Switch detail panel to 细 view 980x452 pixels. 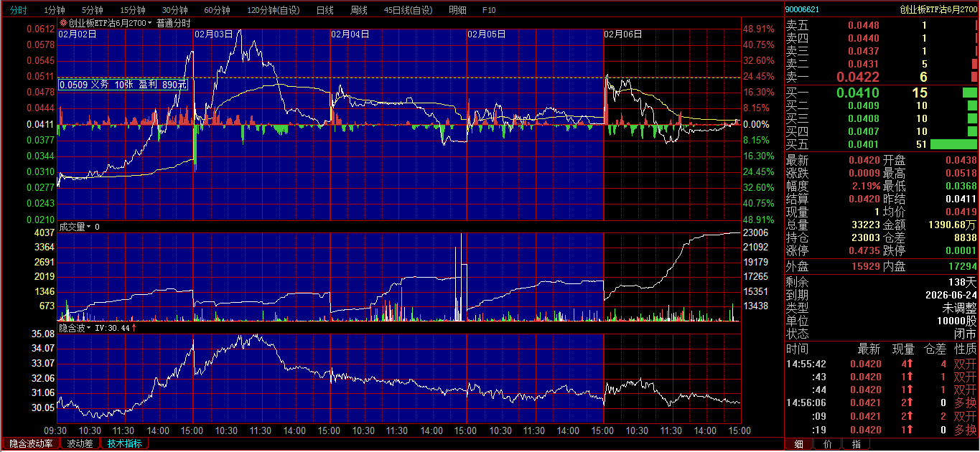coord(798,444)
